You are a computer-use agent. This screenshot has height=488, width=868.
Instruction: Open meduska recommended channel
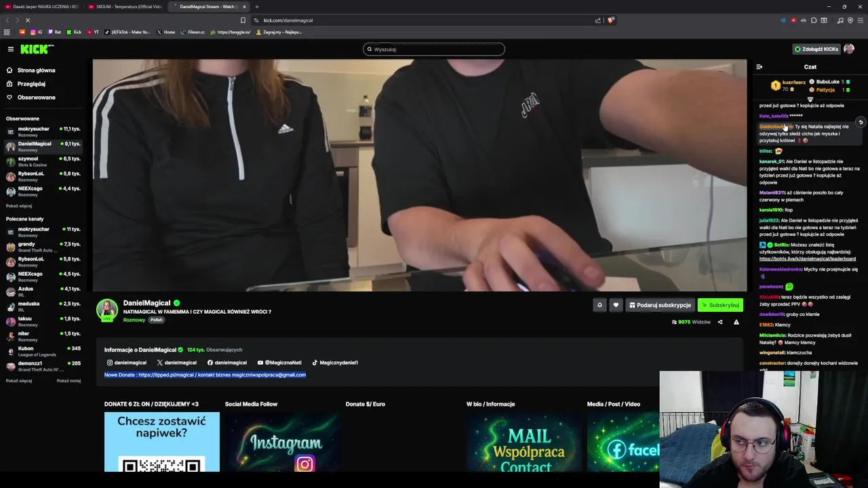tap(43, 306)
